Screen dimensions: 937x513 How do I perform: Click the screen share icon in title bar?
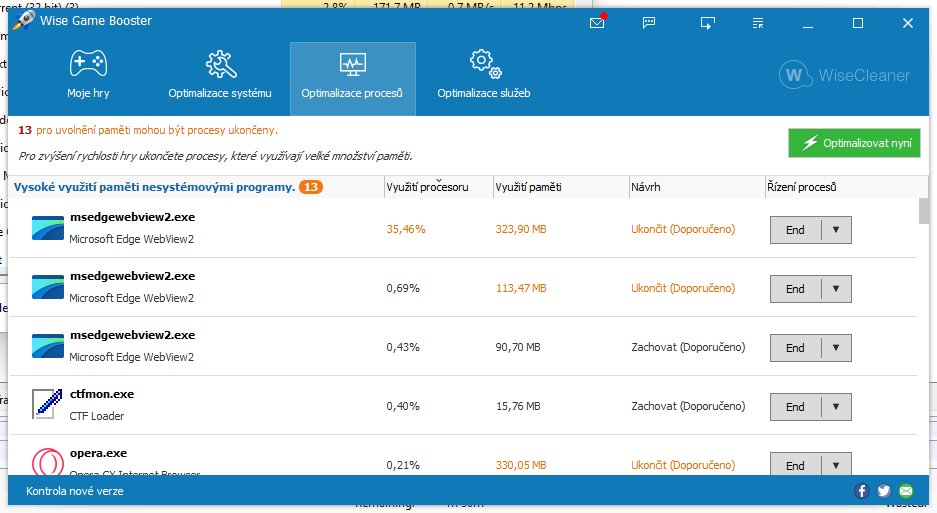(708, 23)
